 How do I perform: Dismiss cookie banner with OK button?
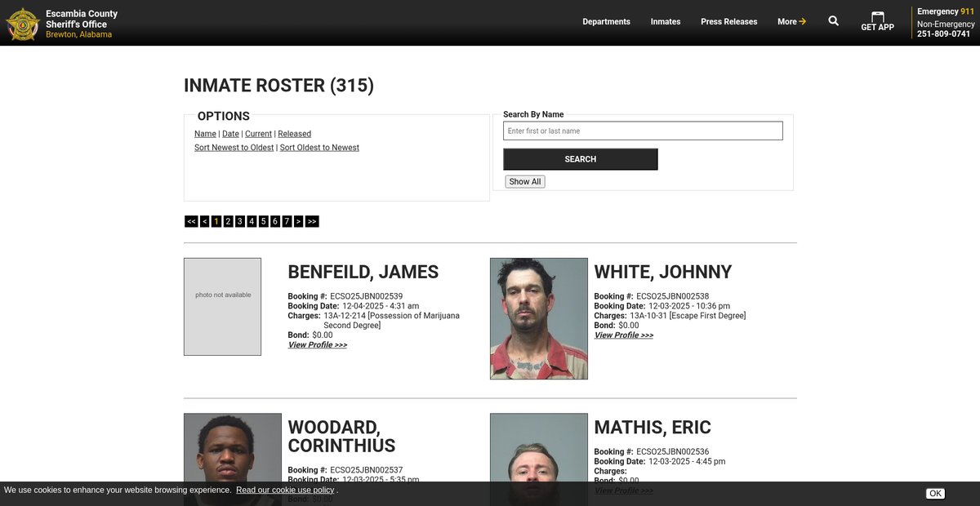click(936, 494)
